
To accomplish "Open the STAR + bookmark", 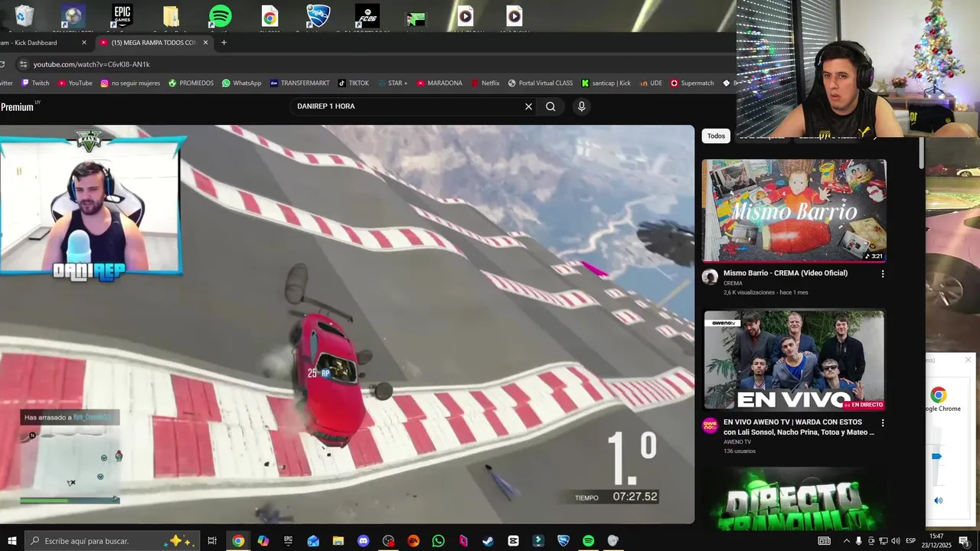I will 391,83.
